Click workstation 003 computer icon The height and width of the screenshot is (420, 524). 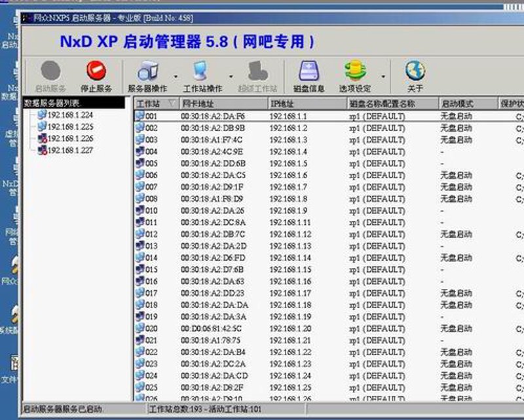tap(140, 140)
